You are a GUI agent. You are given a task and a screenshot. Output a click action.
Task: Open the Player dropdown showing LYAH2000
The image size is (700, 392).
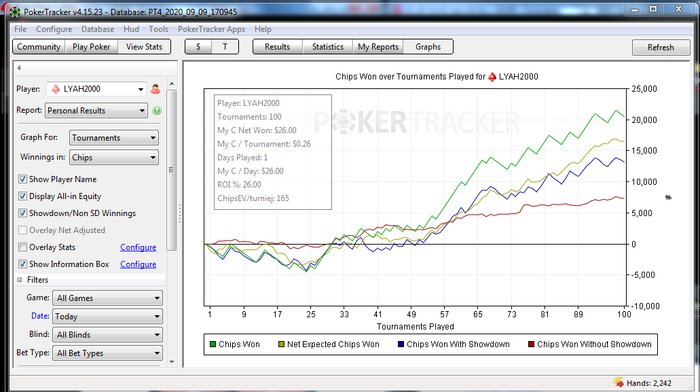pyautogui.click(x=96, y=89)
